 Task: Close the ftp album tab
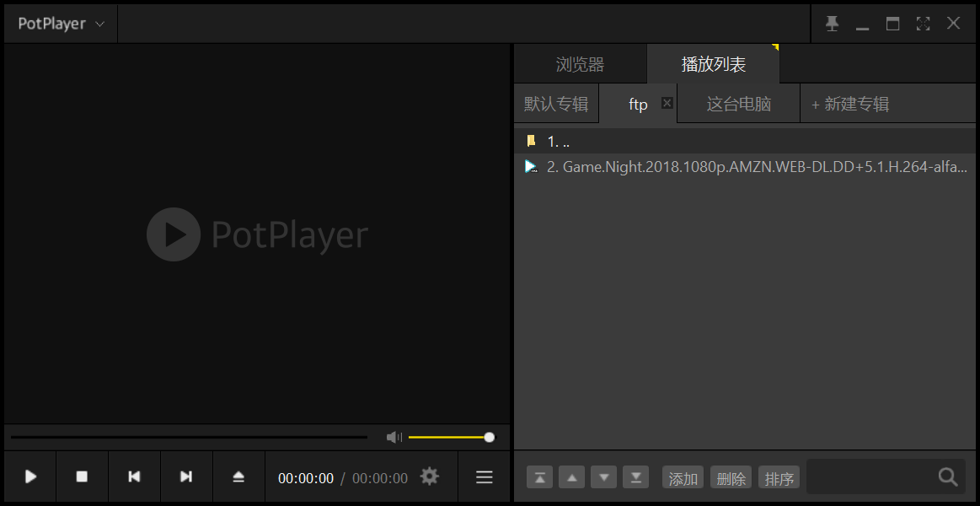(x=667, y=103)
